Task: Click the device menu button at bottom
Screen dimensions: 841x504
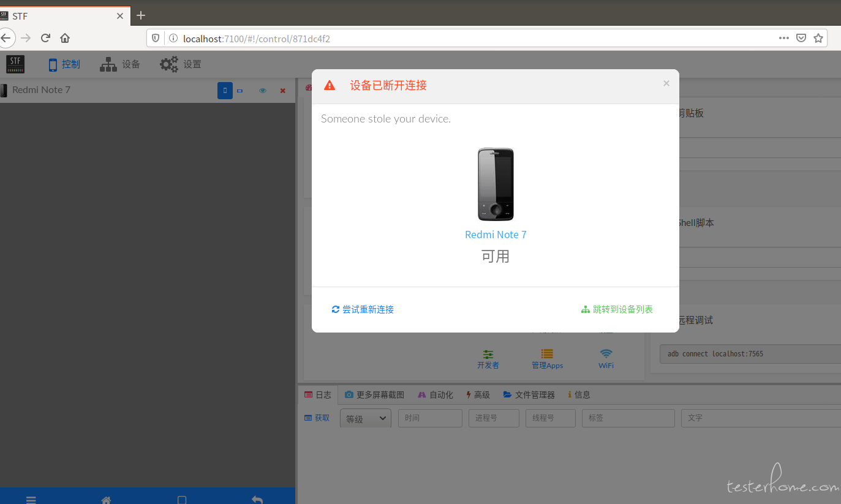Action: click(31, 500)
